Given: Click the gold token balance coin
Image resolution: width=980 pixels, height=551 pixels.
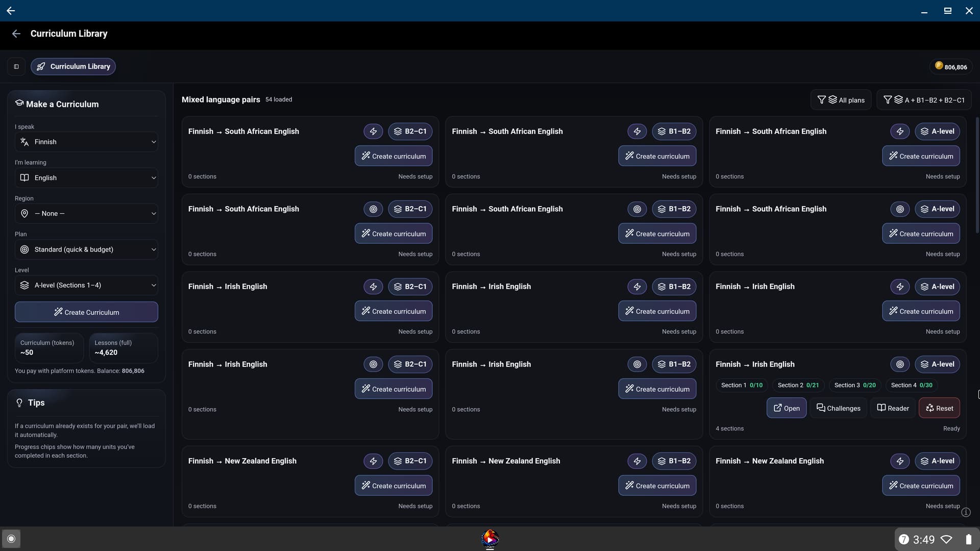Looking at the screenshot, I should (939, 66).
